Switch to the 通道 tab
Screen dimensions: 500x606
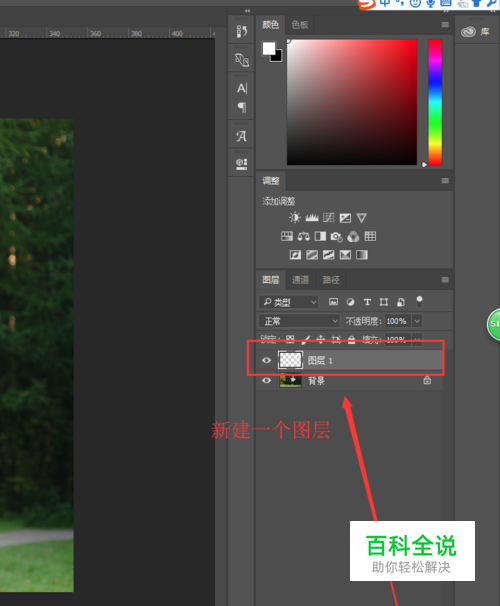pos(301,280)
